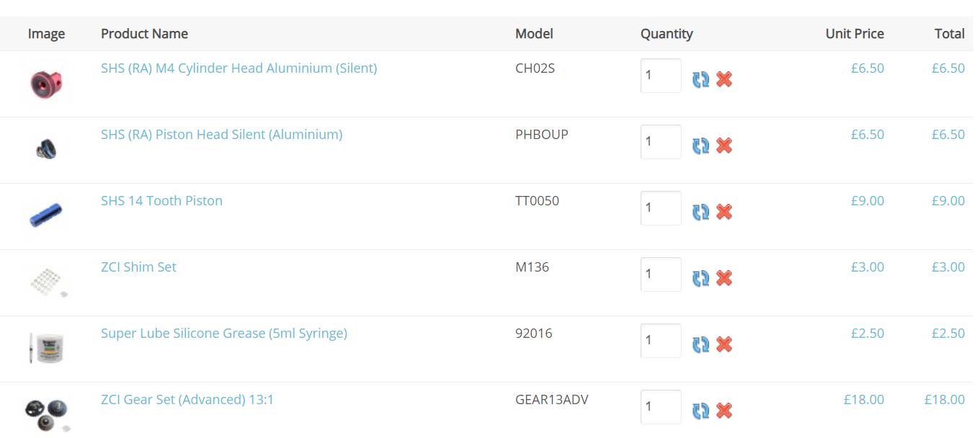This screenshot has height=438, width=980.
Task: Click the ZCI Gear Set (Advanced) 13:1 link
Action: coord(187,400)
